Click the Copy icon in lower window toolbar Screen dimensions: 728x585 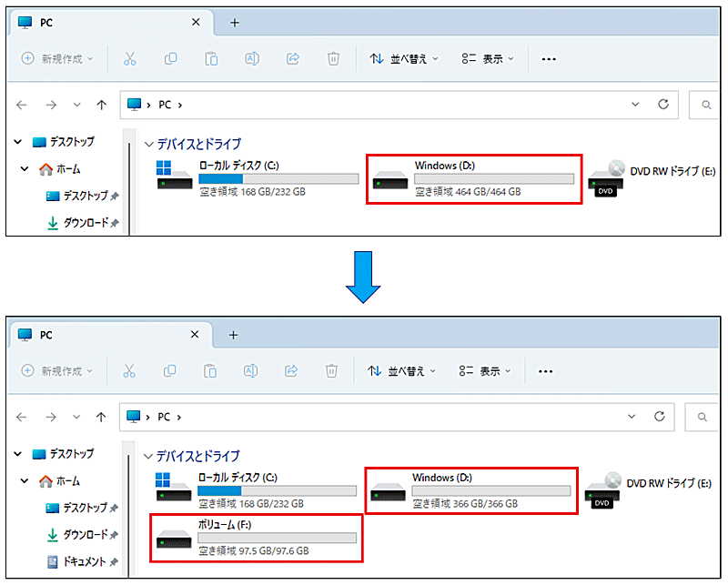click(x=169, y=371)
